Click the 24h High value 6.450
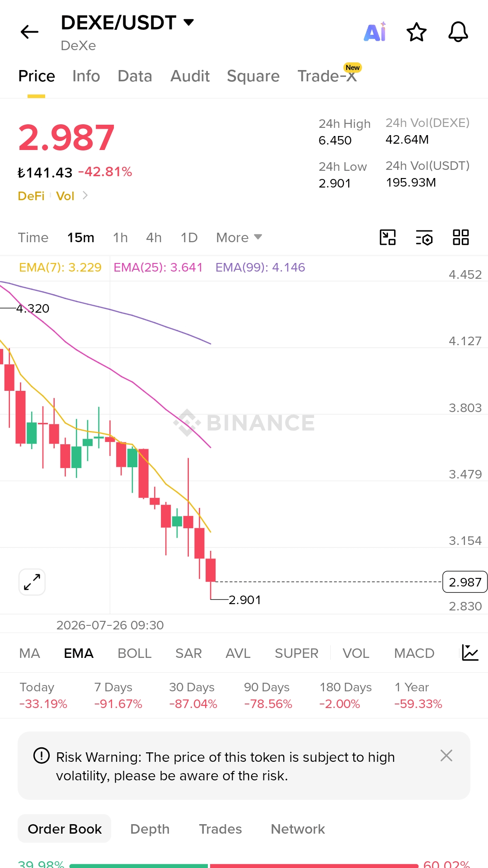The height and width of the screenshot is (868, 488). (x=335, y=141)
